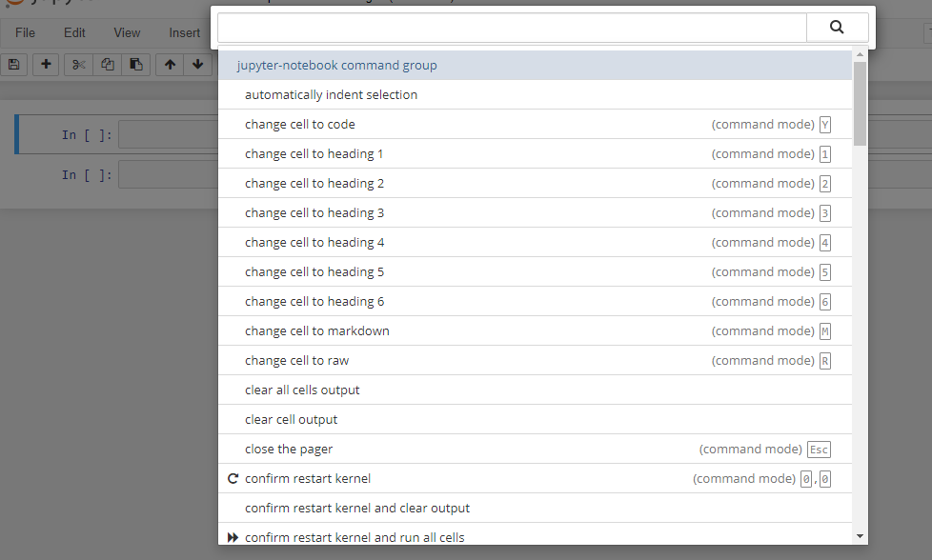Choose 'change cell to code' command
This screenshot has width=932, height=560.
point(535,124)
